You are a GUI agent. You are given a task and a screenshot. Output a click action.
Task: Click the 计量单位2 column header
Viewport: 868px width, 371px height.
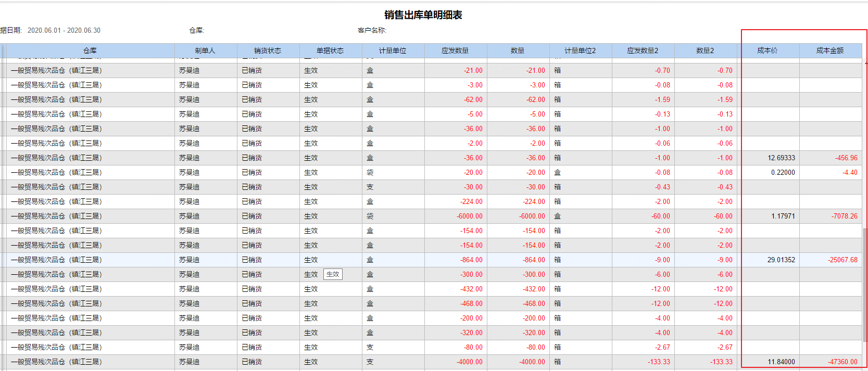coord(581,50)
